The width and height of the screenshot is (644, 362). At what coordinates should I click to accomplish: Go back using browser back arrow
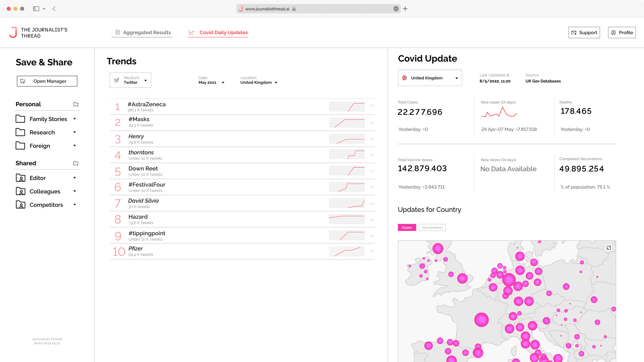pos(54,9)
